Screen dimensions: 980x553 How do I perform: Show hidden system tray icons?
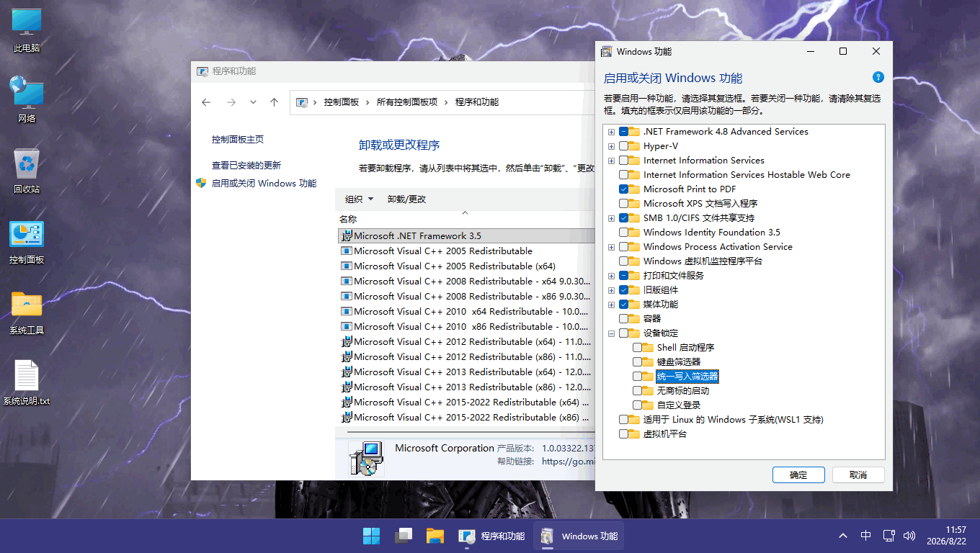coord(843,536)
